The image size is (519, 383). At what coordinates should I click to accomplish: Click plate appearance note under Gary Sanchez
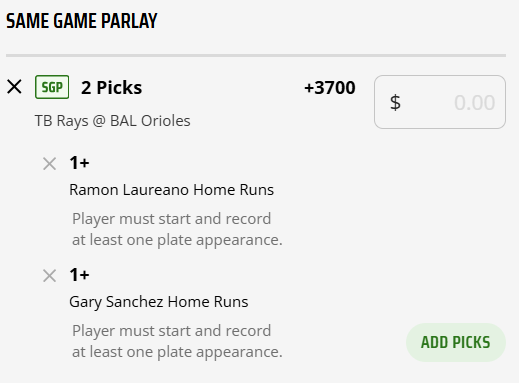point(177,341)
